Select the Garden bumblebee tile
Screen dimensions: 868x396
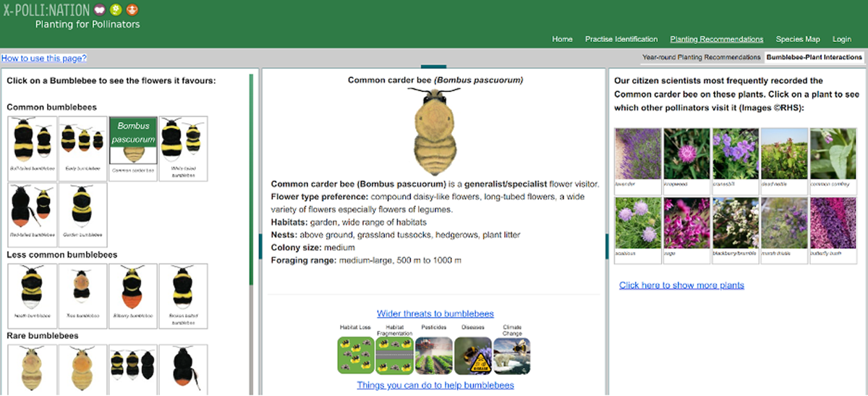82,215
